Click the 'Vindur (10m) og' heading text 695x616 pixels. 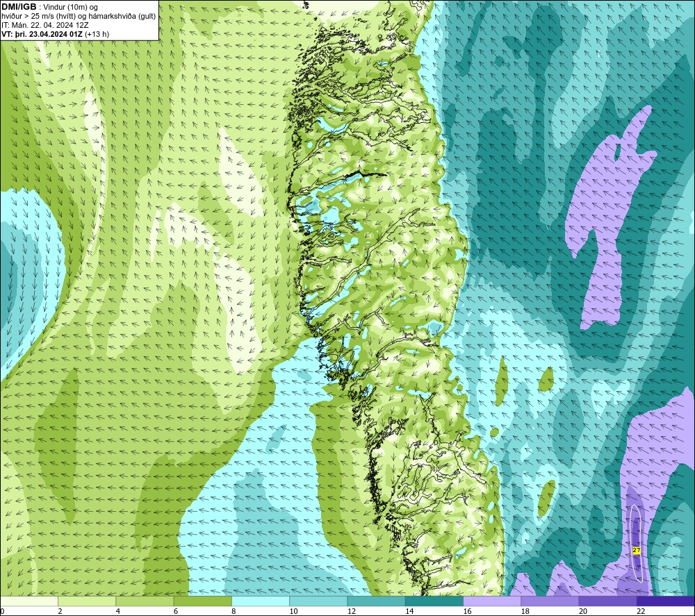pos(70,8)
